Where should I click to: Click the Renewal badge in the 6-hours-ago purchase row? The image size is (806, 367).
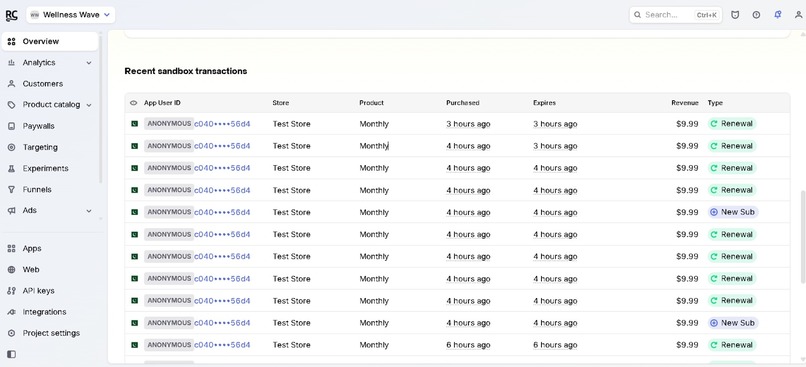(732, 345)
